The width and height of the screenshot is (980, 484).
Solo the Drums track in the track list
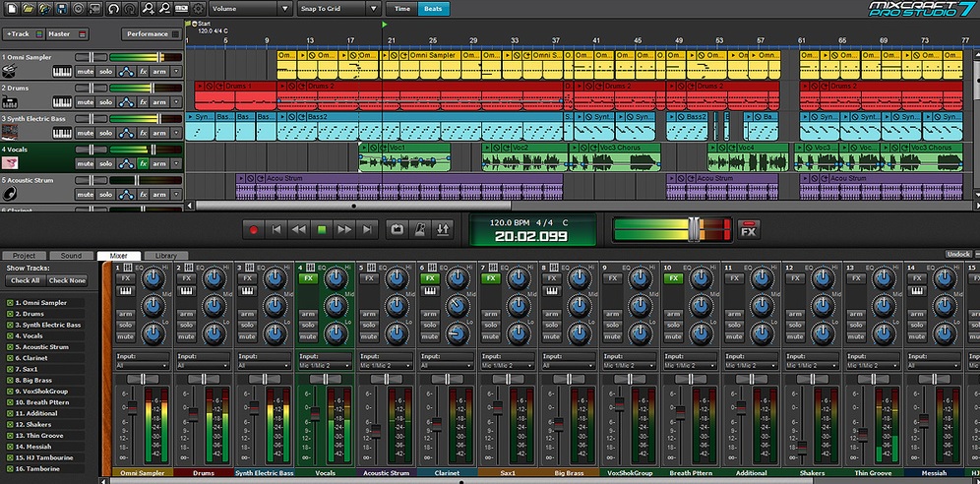pyautogui.click(x=105, y=102)
